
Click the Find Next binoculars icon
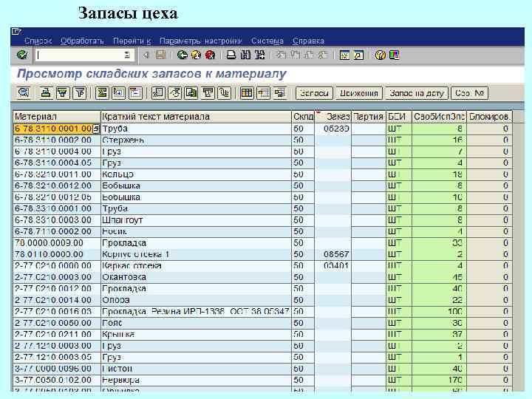259,55
